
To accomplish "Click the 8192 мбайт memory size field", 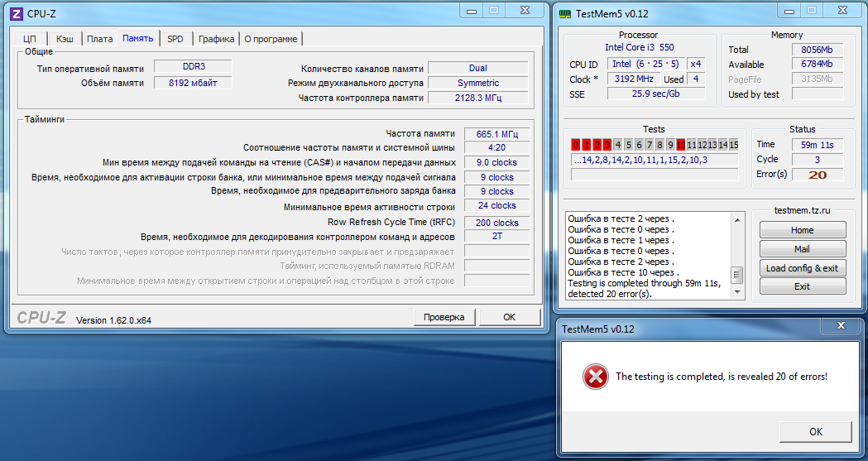I will click(193, 83).
